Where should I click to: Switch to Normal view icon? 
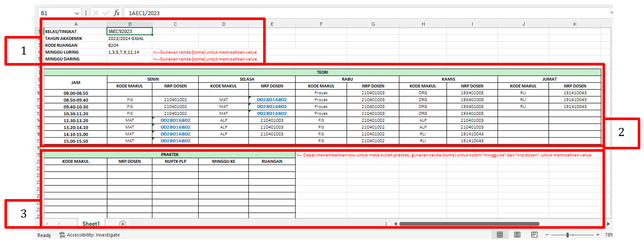(500, 235)
